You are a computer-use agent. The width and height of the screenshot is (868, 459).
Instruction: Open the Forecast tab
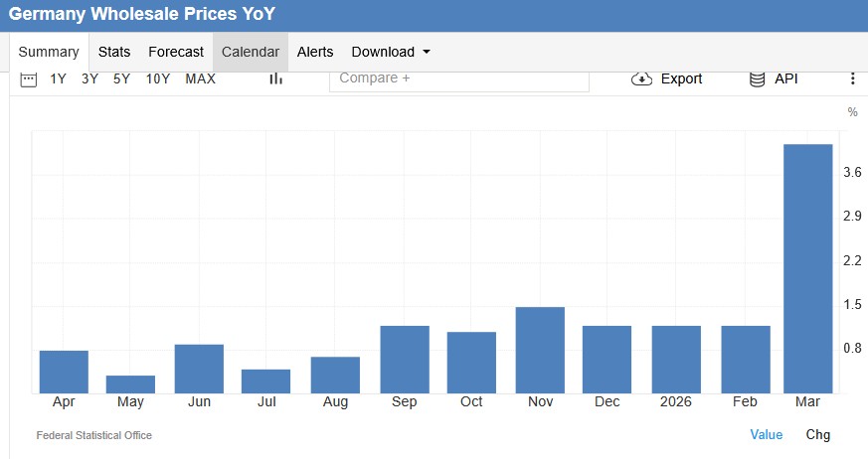176,52
